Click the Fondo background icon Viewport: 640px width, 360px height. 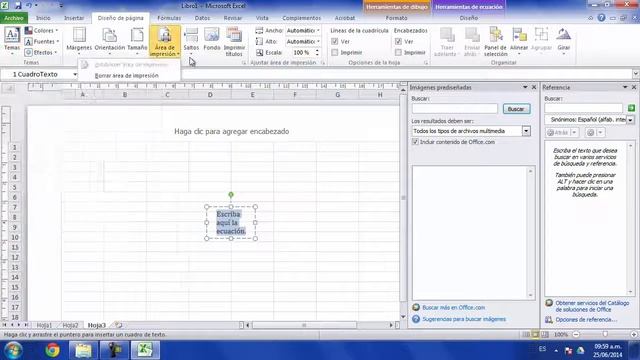pos(212,40)
